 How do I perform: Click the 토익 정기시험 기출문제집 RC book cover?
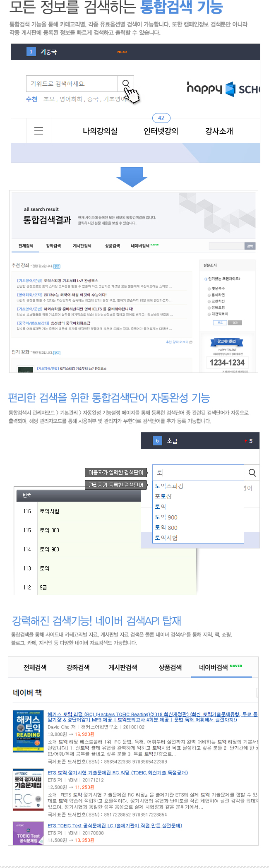click(28, 790)
